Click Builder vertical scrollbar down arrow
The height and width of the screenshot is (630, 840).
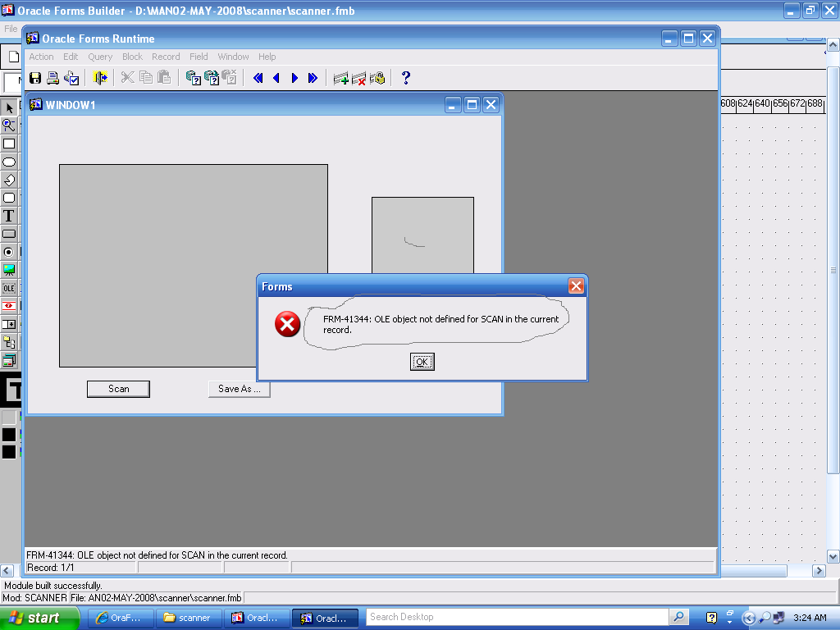point(833,557)
